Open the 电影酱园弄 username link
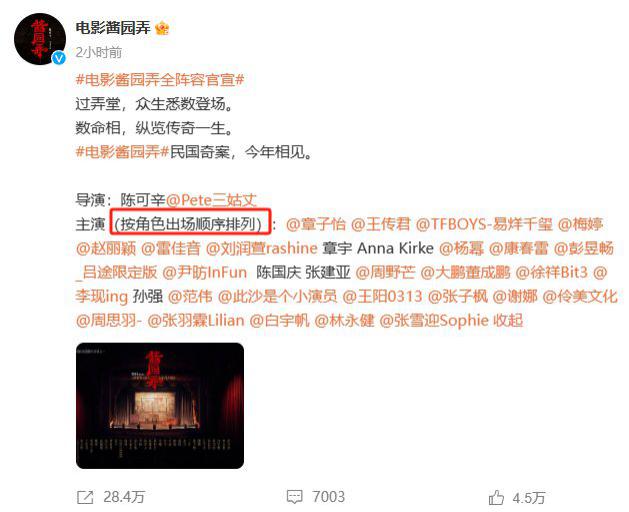Screen dimensions: 629x512 [113, 28]
